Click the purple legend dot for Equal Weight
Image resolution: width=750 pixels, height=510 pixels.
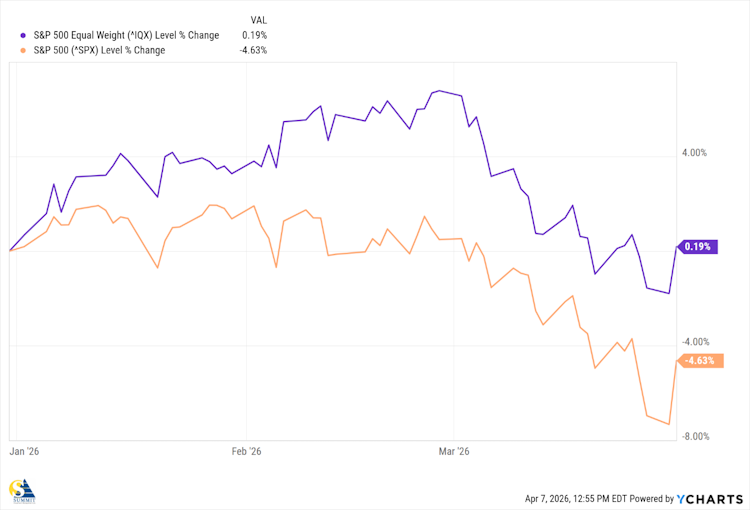[24, 35]
